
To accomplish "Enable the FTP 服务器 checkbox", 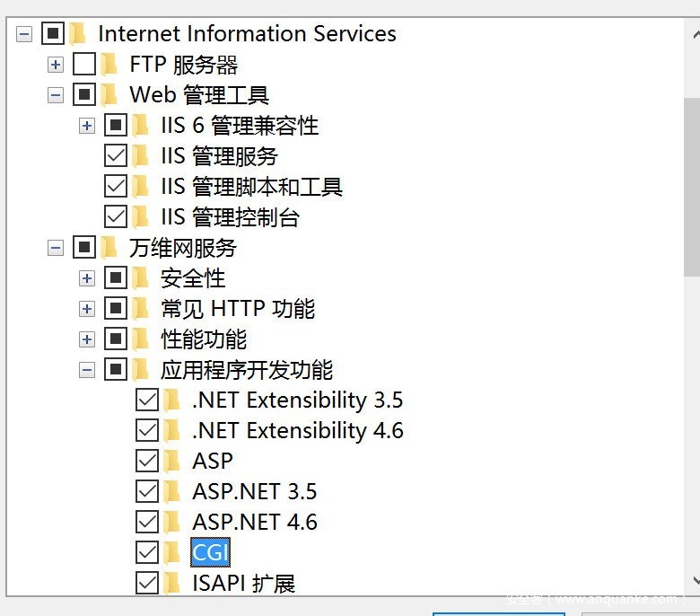I will [x=83, y=65].
